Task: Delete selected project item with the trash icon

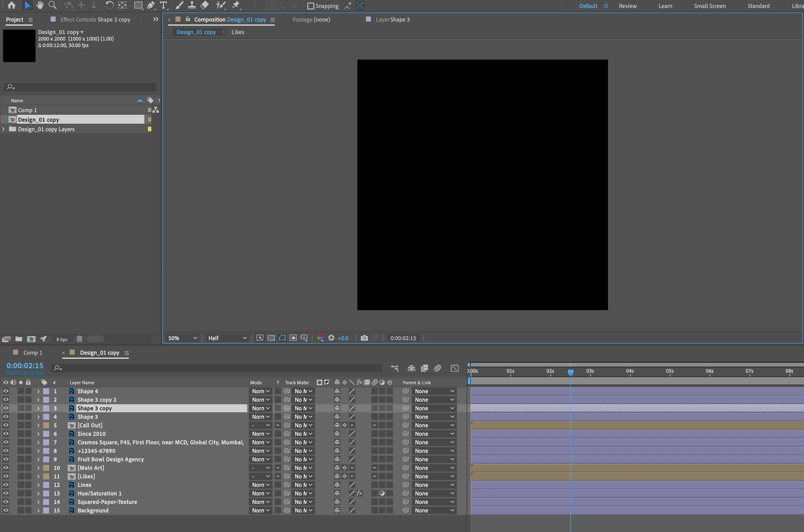Action: tap(79, 339)
